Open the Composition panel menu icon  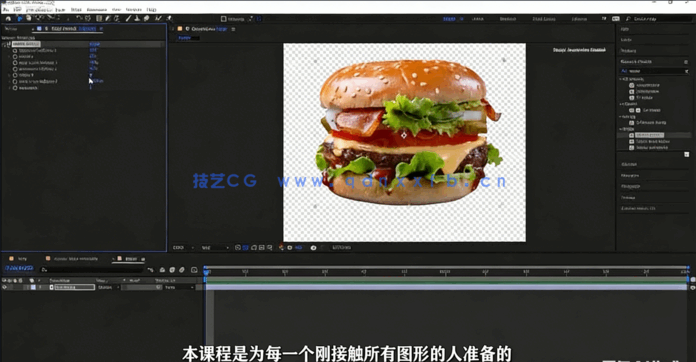click(233, 29)
